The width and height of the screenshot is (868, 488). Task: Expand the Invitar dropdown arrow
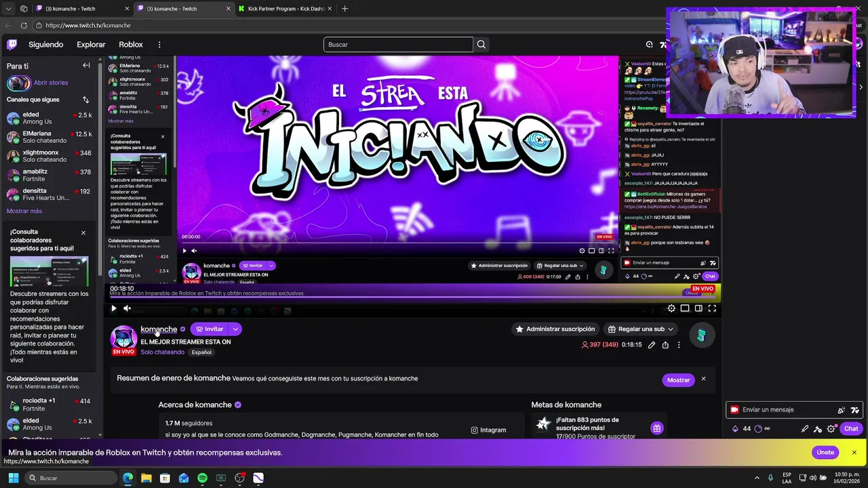pyautogui.click(x=235, y=329)
